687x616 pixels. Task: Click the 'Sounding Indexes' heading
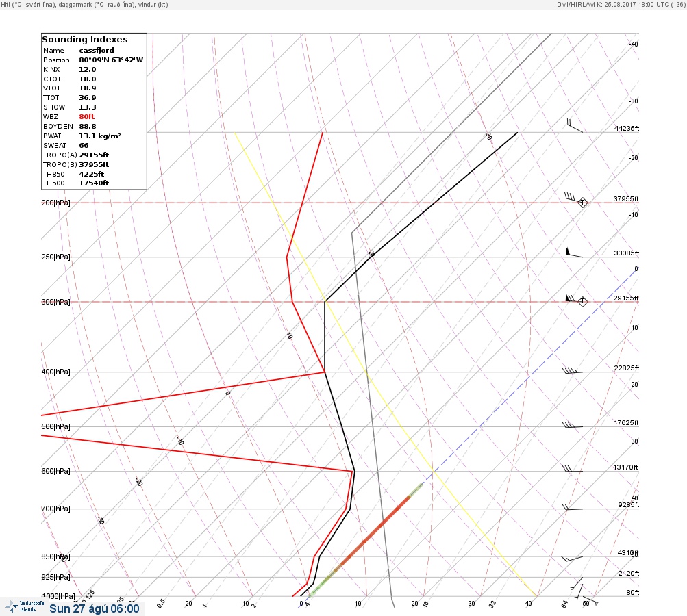pos(85,40)
